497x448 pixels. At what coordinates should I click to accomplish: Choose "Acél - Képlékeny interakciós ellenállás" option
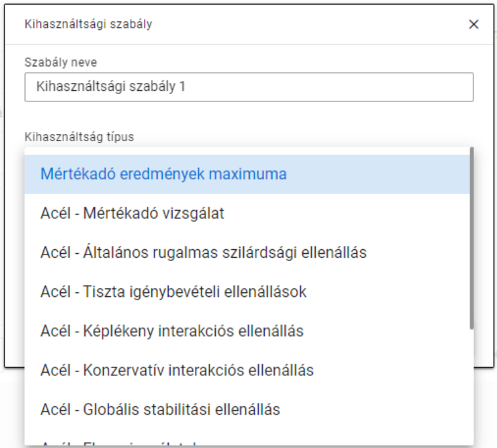172,331
